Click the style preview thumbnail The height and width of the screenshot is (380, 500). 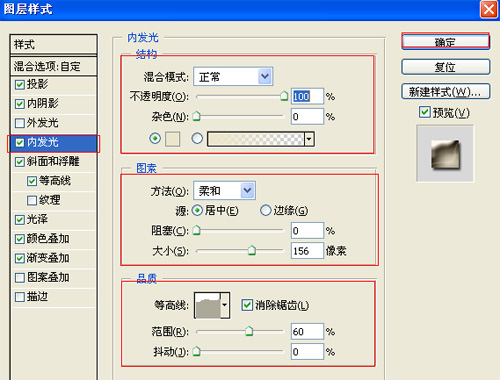pyautogui.click(x=445, y=154)
